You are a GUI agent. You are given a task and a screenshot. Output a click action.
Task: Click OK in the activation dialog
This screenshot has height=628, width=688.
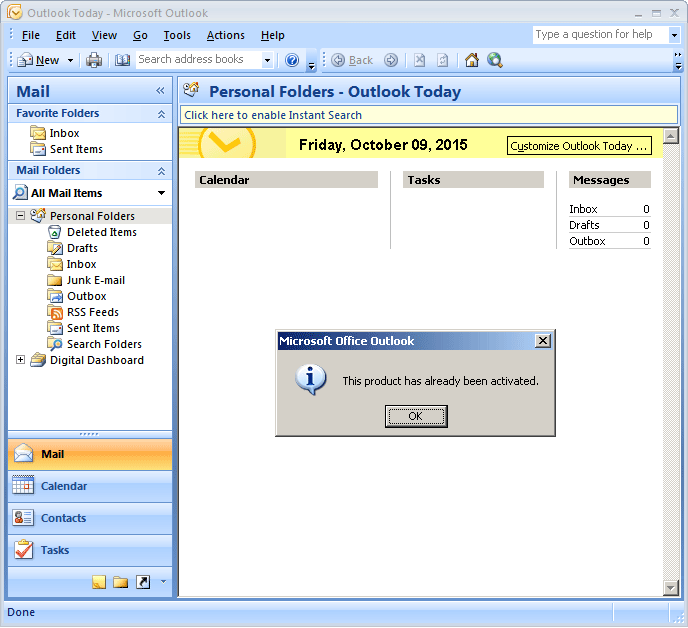click(416, 416)
